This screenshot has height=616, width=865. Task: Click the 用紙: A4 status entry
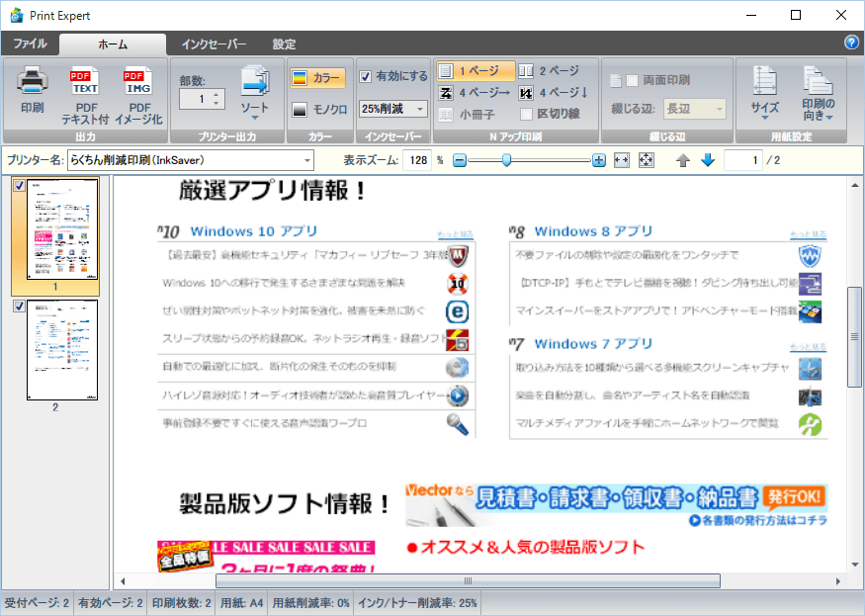click(x=241, y=603)
